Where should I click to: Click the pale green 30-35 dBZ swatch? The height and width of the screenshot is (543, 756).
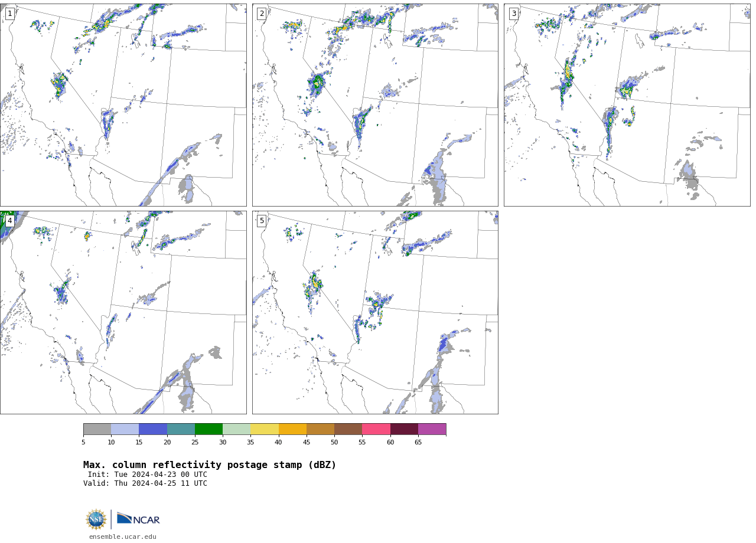pos(237,429)
